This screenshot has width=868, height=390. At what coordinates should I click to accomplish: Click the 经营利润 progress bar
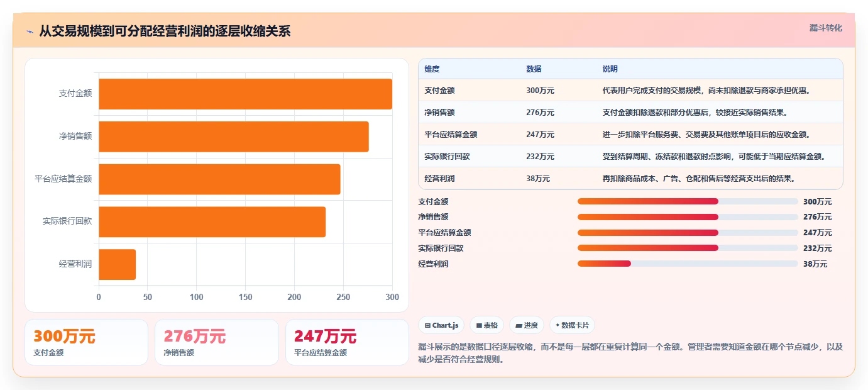pyautogui.click(x=688, y=264)
